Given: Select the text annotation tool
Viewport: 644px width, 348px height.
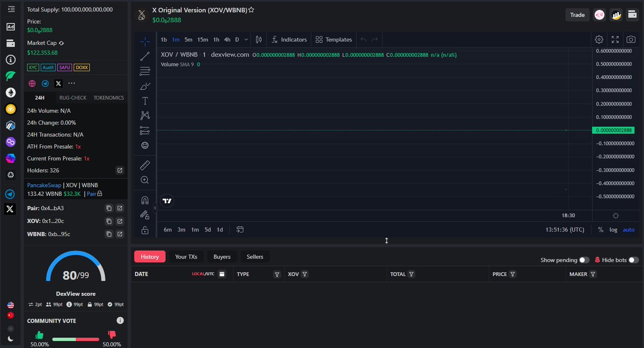Looking at the screenshot, I should (145, 101).
